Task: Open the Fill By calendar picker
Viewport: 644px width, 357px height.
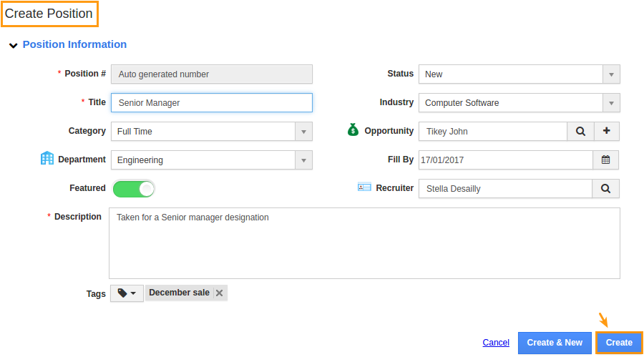Action: pyautogui.click(x=605, y=160)
